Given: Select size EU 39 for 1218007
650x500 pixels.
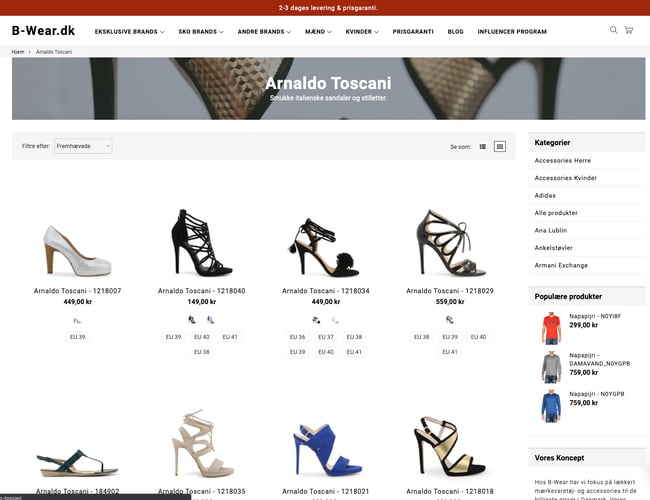Looking at the screenshot, I should [78, 337].
